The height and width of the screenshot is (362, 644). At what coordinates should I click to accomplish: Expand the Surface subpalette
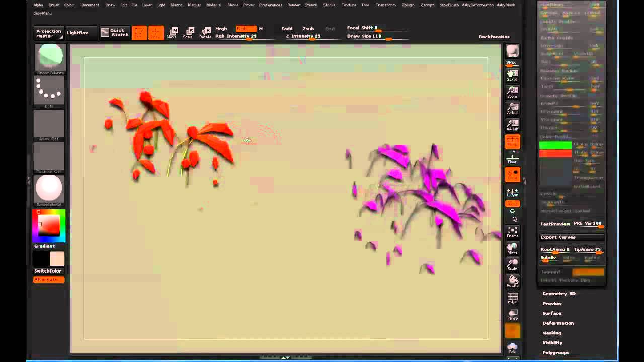(552, 313)
